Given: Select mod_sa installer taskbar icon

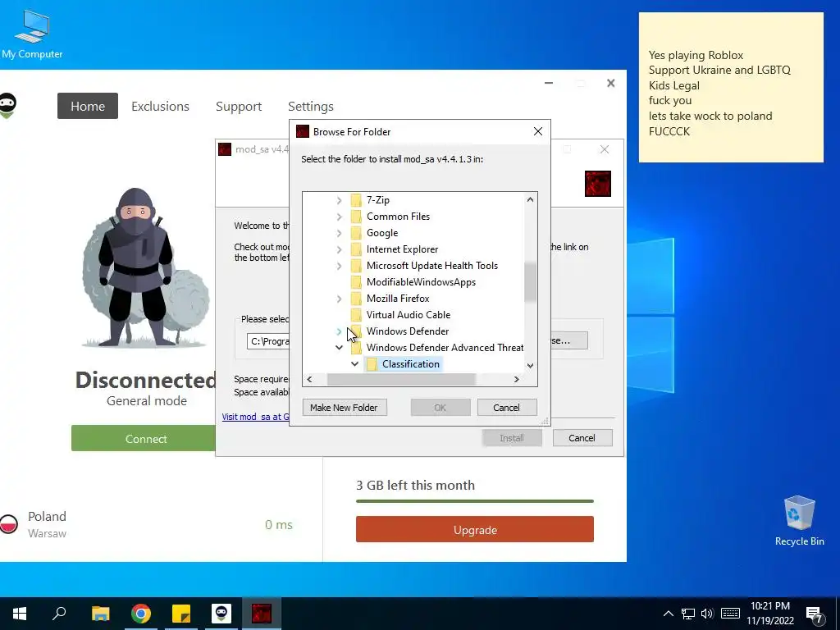Looking at the screenshot, I should click(x=262, y=614).
